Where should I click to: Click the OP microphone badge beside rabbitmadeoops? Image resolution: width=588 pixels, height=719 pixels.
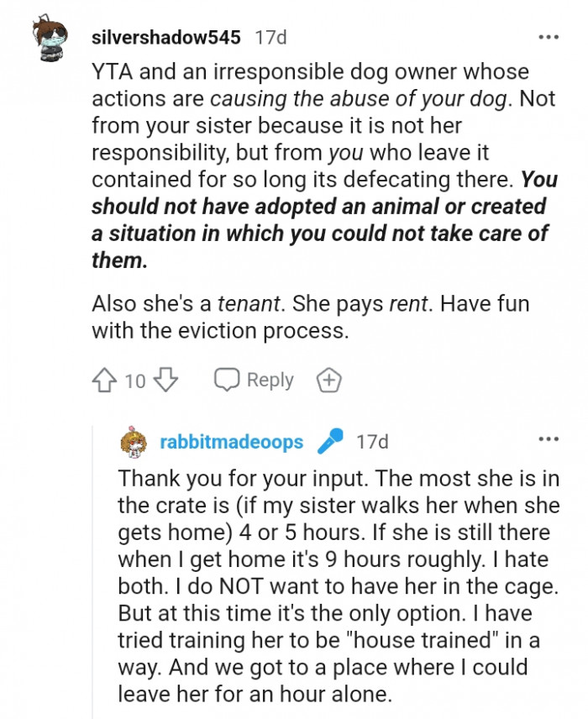tap(330, 441)
